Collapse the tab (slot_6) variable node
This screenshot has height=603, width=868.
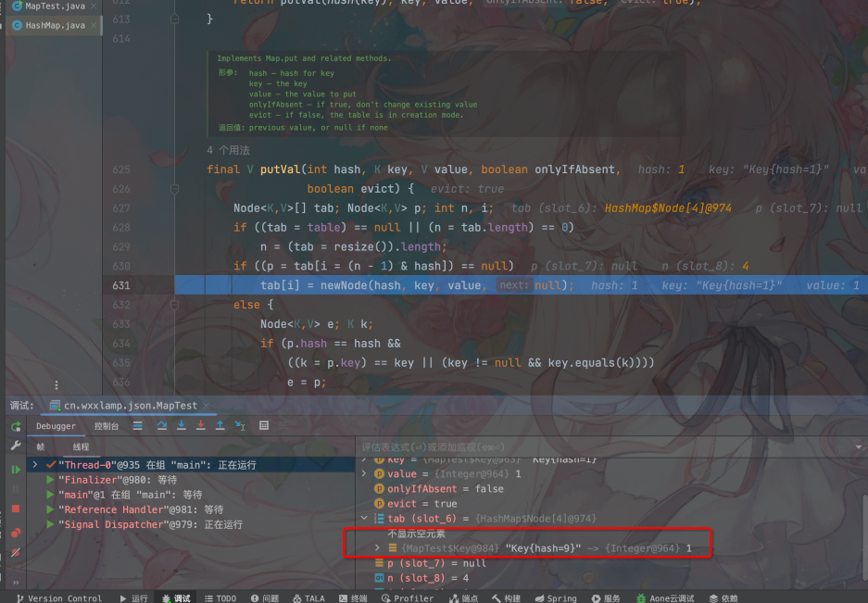pos(364,519)
